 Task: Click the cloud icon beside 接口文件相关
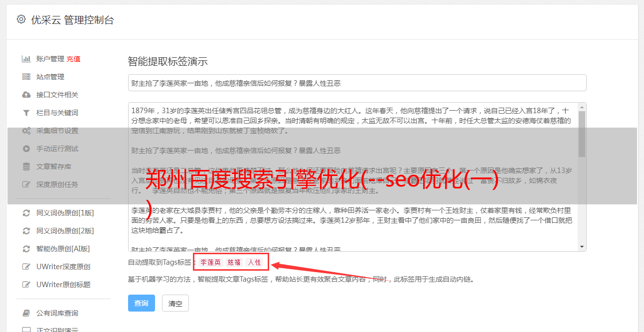[26, 95]
